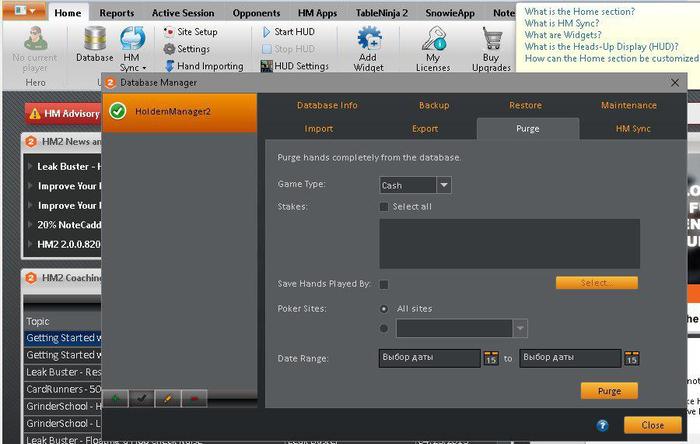Expand the 20% NoteCaddy news item
This screenshot has width=700, height=444.
click(30, 224)
